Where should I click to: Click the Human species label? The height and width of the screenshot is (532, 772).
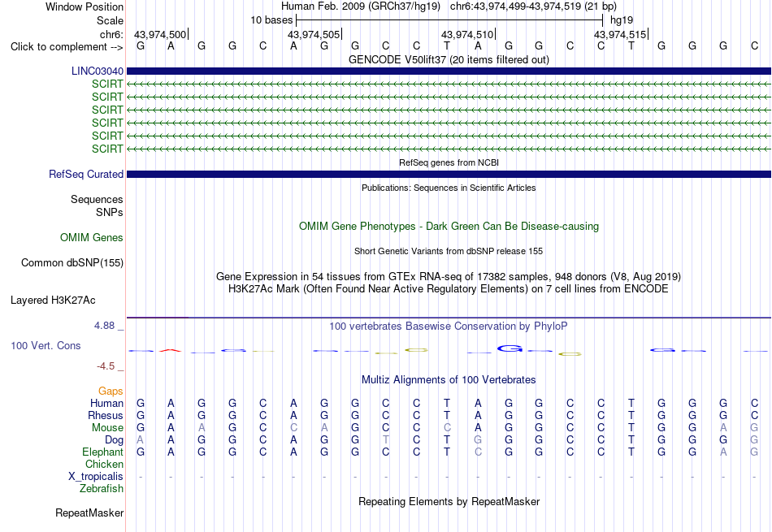(106, 404)
